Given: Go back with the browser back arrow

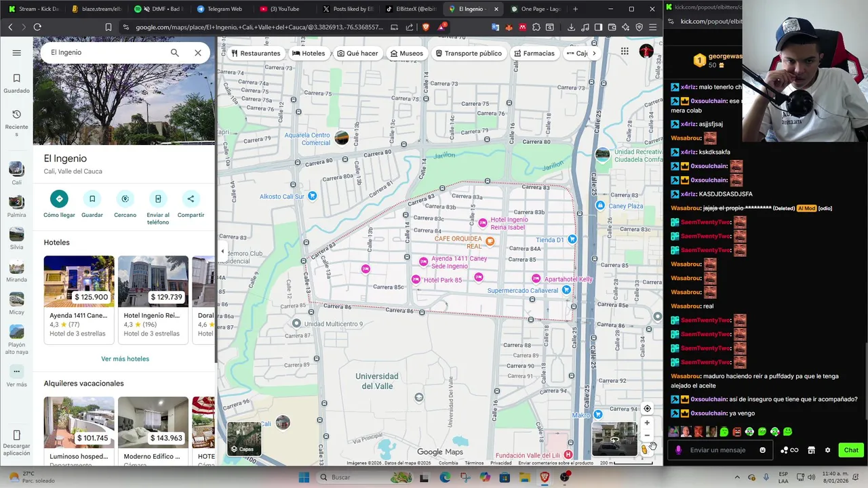Looking at the screenshot, I should coord(10,27).
